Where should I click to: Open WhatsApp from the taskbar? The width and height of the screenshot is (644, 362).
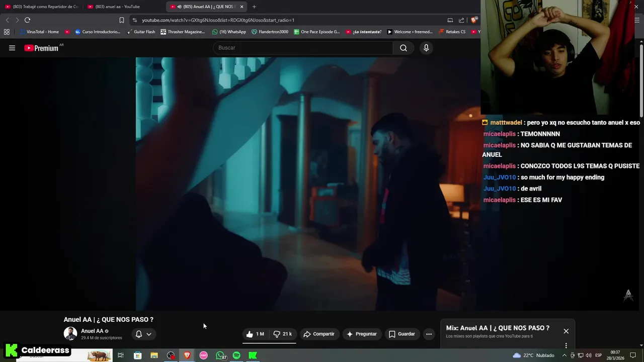click(220, 355)
